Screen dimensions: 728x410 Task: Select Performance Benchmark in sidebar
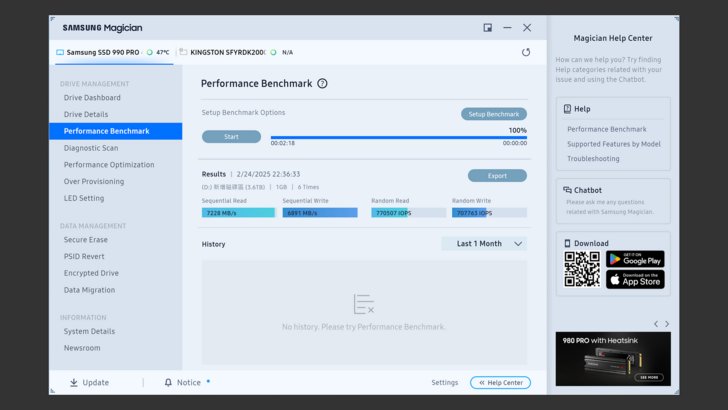click(116, 131)
